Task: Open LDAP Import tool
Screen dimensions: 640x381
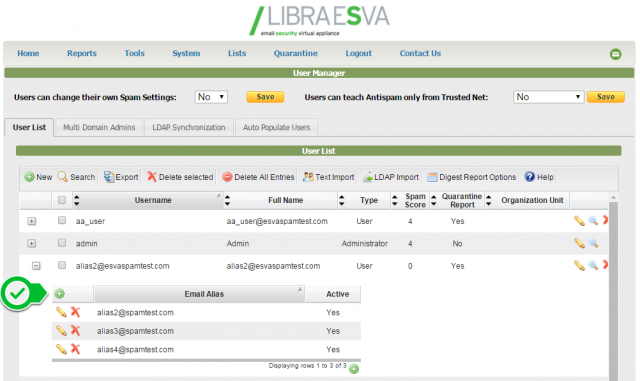Action: click(x=391, y=177)
